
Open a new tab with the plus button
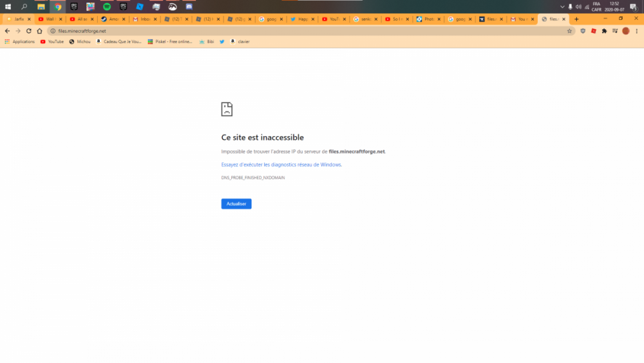click(x=576, y=19)
